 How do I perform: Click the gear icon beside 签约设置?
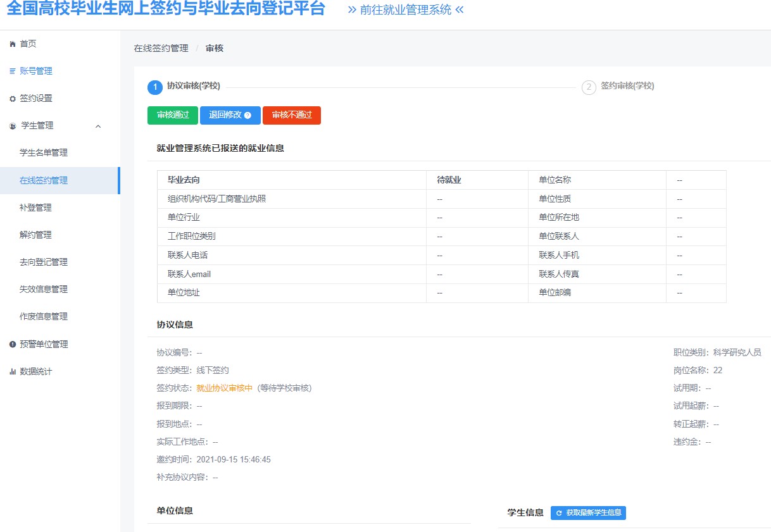(x=12, y=99)
